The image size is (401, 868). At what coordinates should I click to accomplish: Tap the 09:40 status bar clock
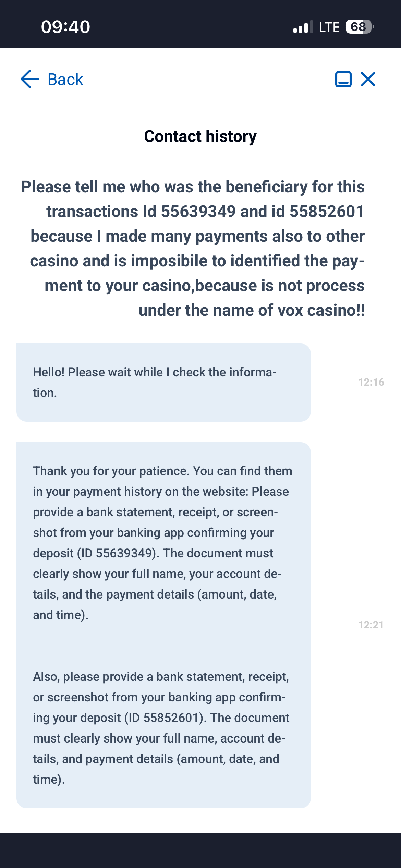[x=65, y=27]
